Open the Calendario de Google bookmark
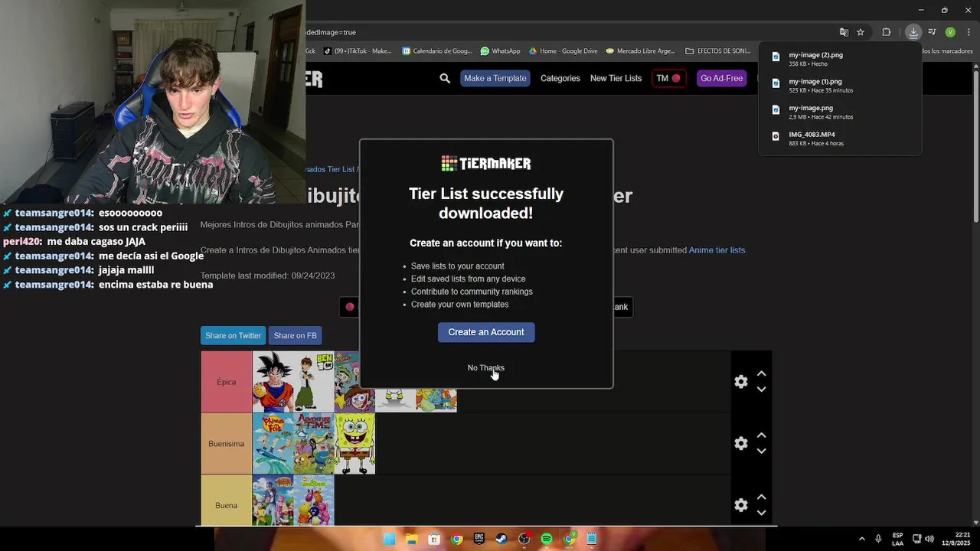Viewport: 980px width, 551px height. 437,51
